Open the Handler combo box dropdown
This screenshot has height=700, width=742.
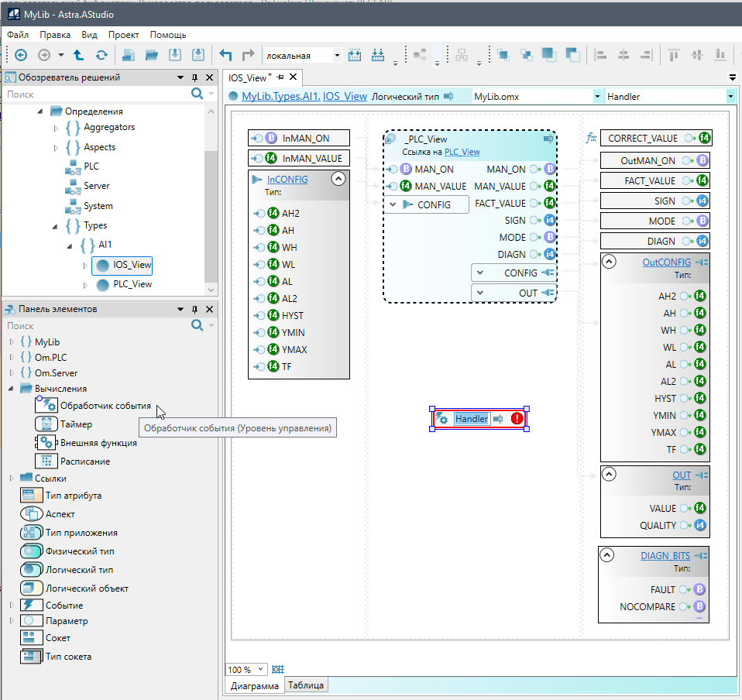point(730,97)
